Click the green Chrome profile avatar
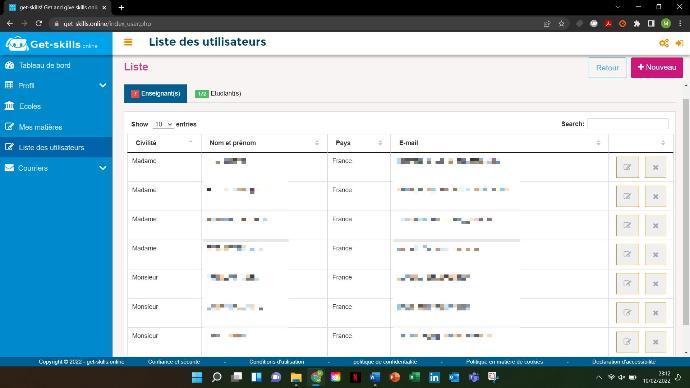The image size is (690, 388). point(666,24)
